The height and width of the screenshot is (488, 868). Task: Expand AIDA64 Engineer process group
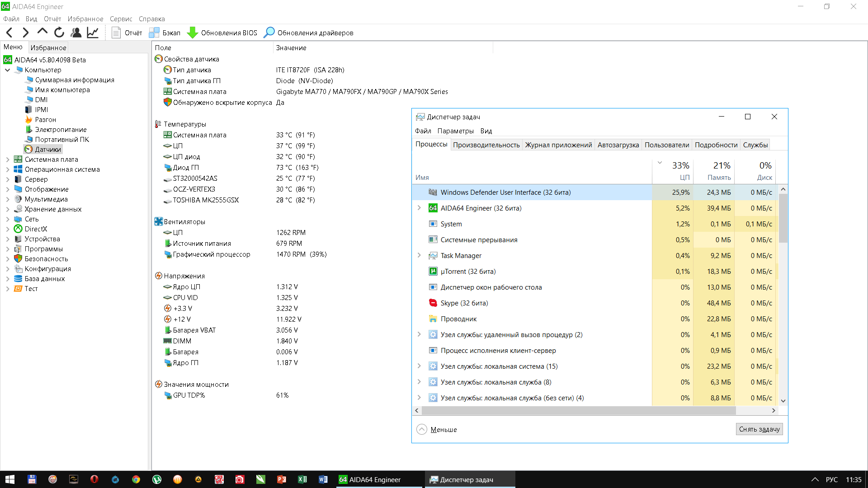pyautogui.click(x=419, y=208)
